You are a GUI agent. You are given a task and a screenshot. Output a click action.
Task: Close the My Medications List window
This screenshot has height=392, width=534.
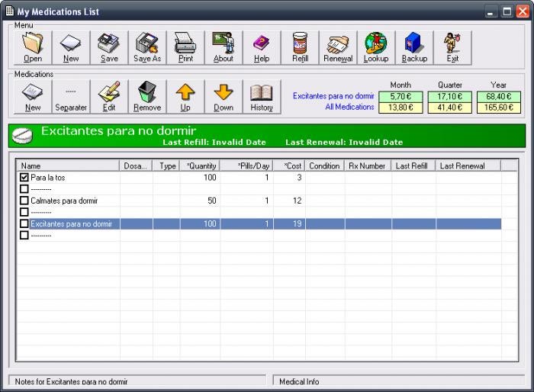(523, 11)
